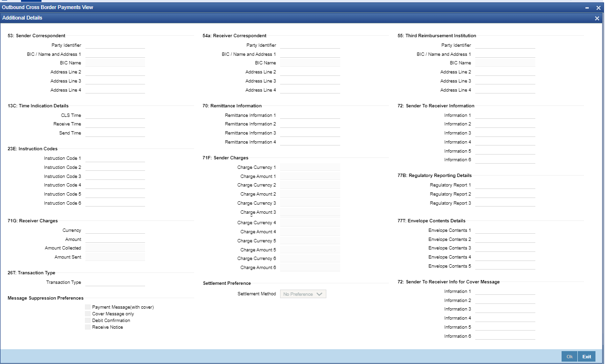Click the Remittance Information 2 field
605x364 pixels.
(x=310, y=124)
